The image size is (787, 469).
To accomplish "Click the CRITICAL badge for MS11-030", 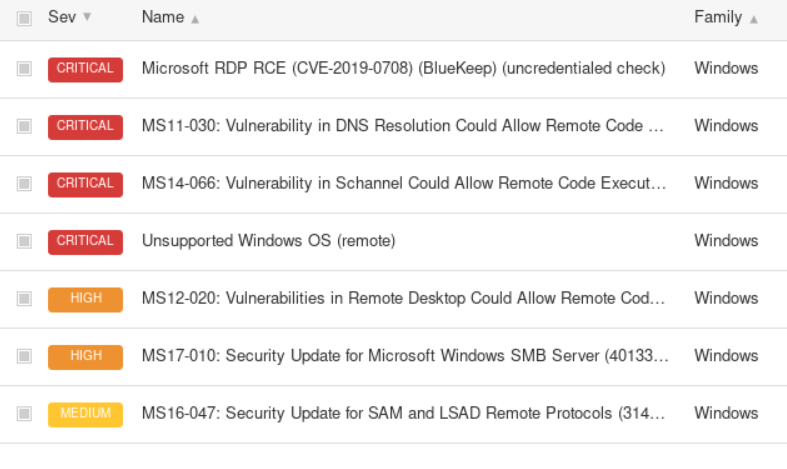I will pos(85,126).
